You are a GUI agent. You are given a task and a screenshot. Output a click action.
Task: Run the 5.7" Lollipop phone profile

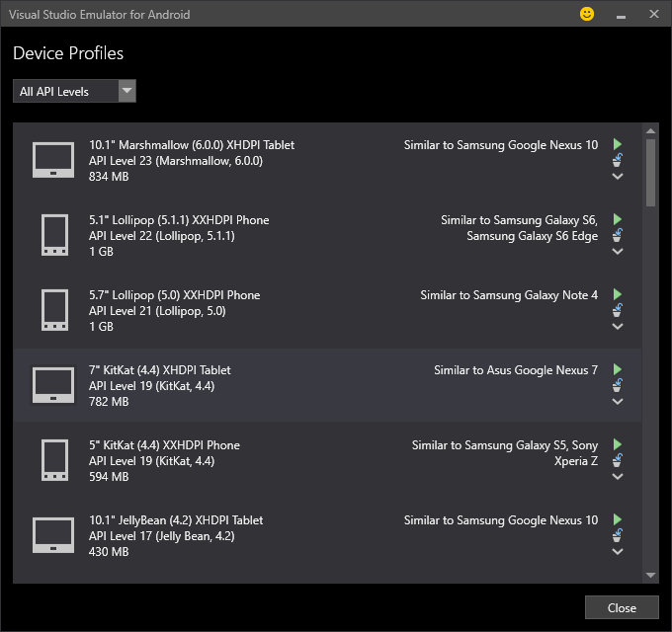click(618, 294)
